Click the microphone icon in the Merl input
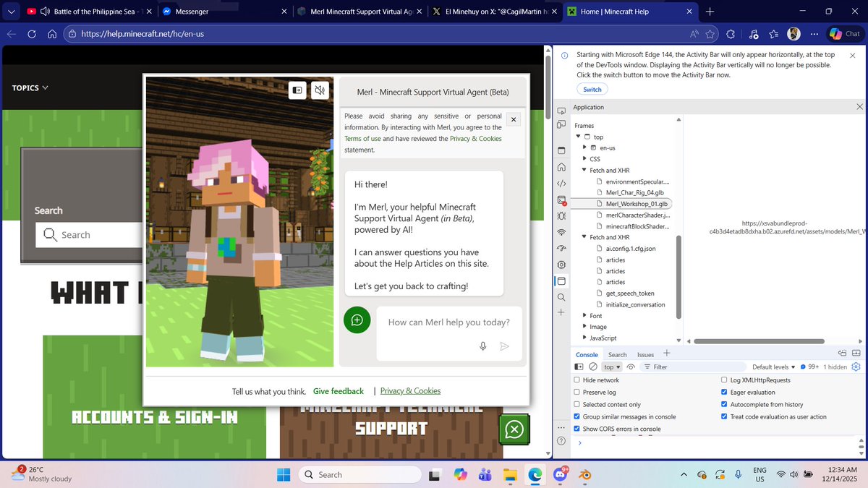This screenshot has width=868, height=488. (x=482, y=346)
